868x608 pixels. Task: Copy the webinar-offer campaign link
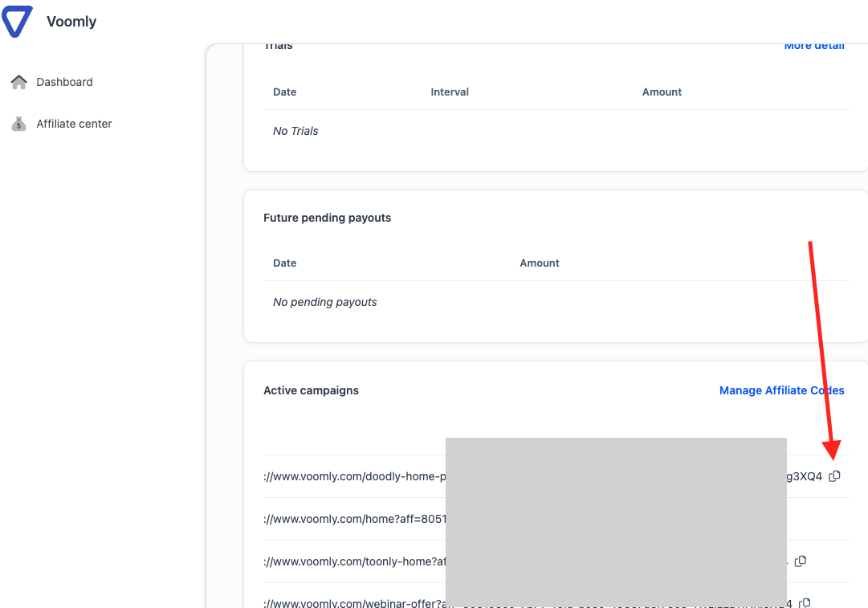coord(805,603)
